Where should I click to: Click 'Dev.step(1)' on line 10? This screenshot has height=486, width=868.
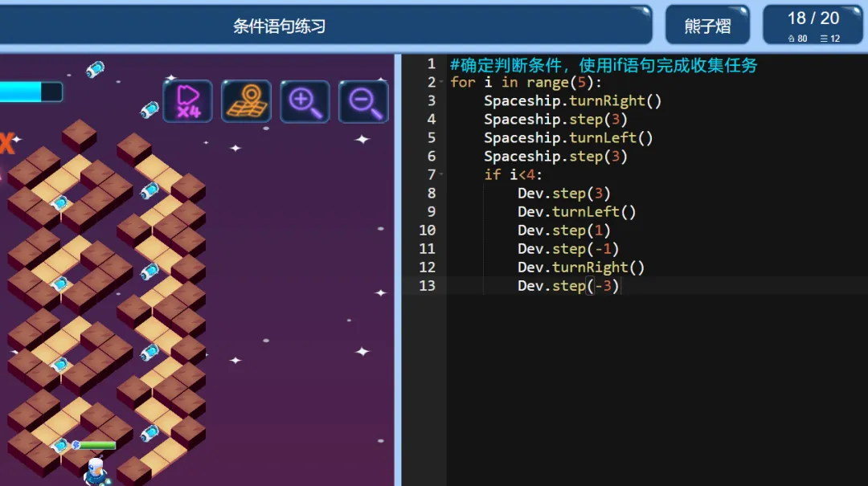pos(564,231)
